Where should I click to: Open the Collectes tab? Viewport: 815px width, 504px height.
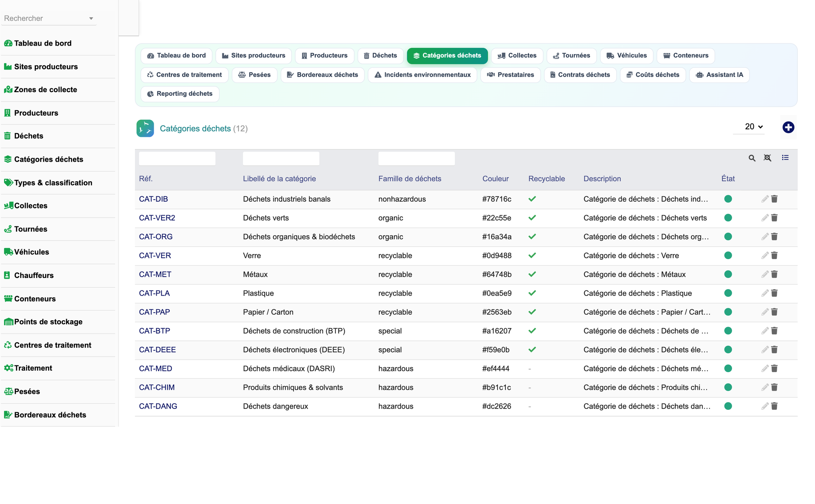click(x=517, y=56)
